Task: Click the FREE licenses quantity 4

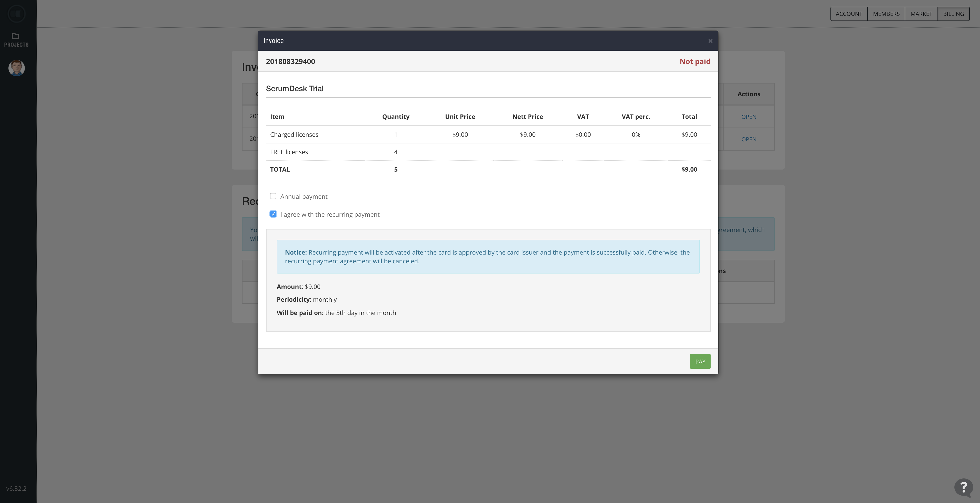Action: point(396,152)
